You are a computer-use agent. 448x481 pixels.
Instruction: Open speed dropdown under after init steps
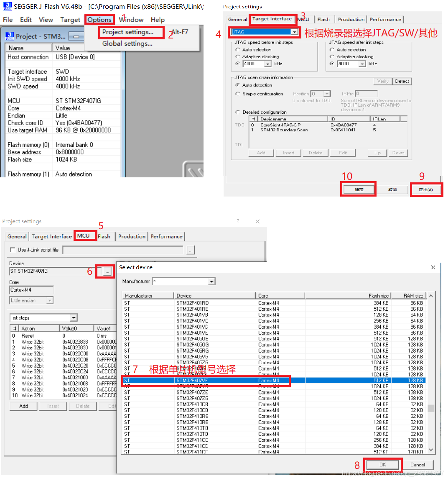click(362, 64)
